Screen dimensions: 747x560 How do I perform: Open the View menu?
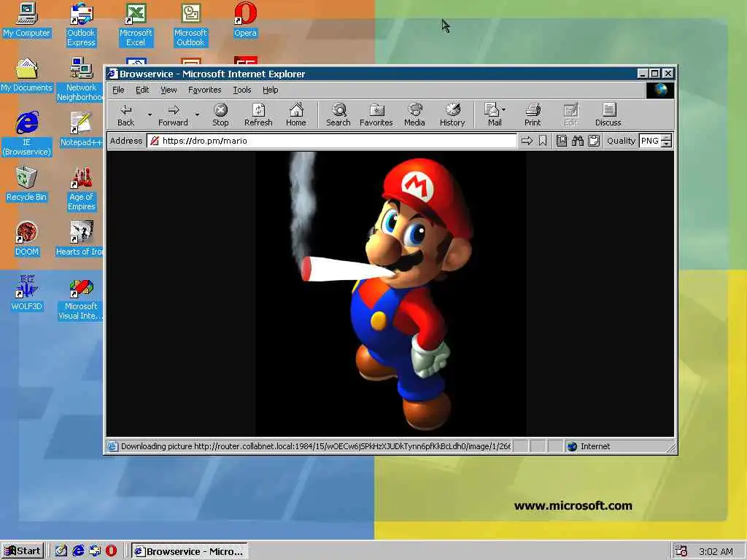[169, 90]
